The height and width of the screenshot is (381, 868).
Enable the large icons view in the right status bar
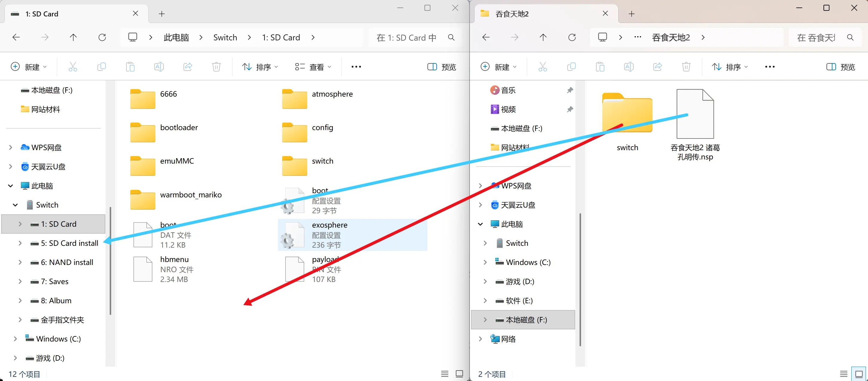pyautogui.click(x=859, y=374)
